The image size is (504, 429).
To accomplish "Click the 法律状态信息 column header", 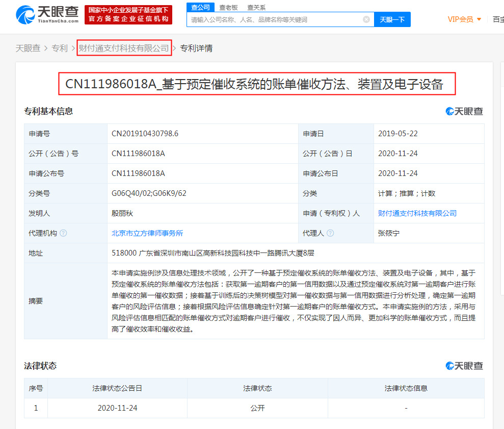I will pos(406,388).
